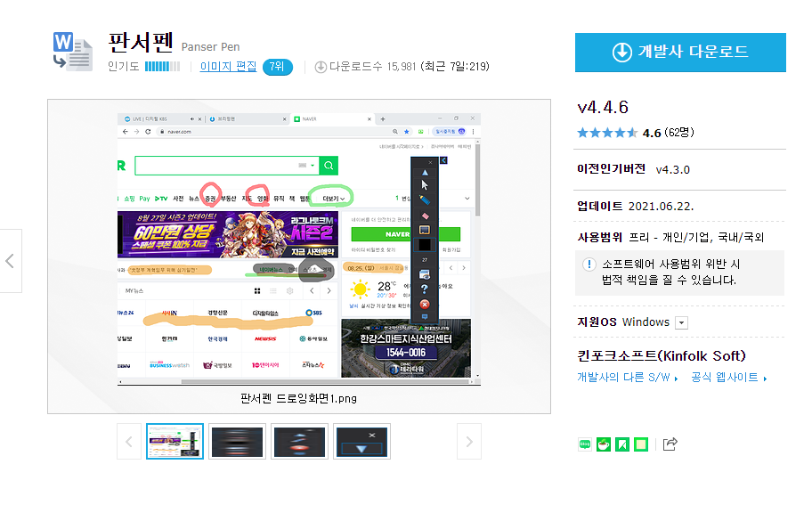Select the first screenshot thumbnail
This screenshot has height=505, width=812.
pos(175,441)
